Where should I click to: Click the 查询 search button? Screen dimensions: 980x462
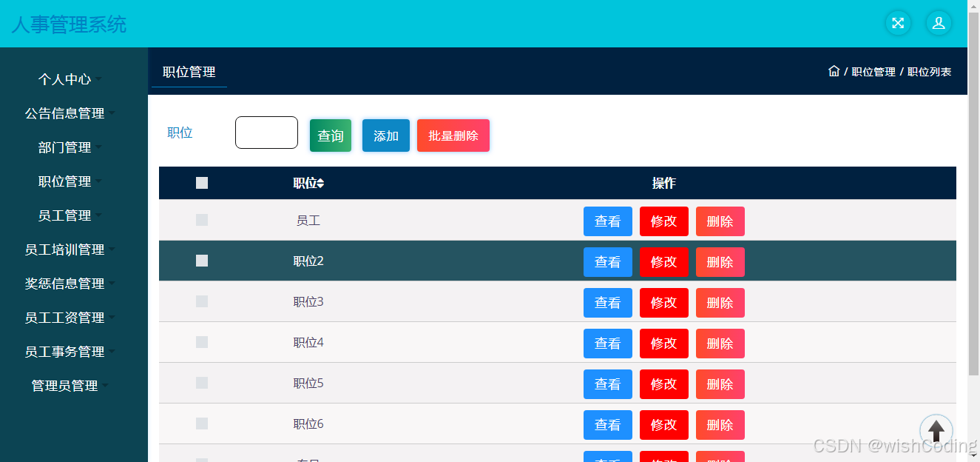[331, 135]
